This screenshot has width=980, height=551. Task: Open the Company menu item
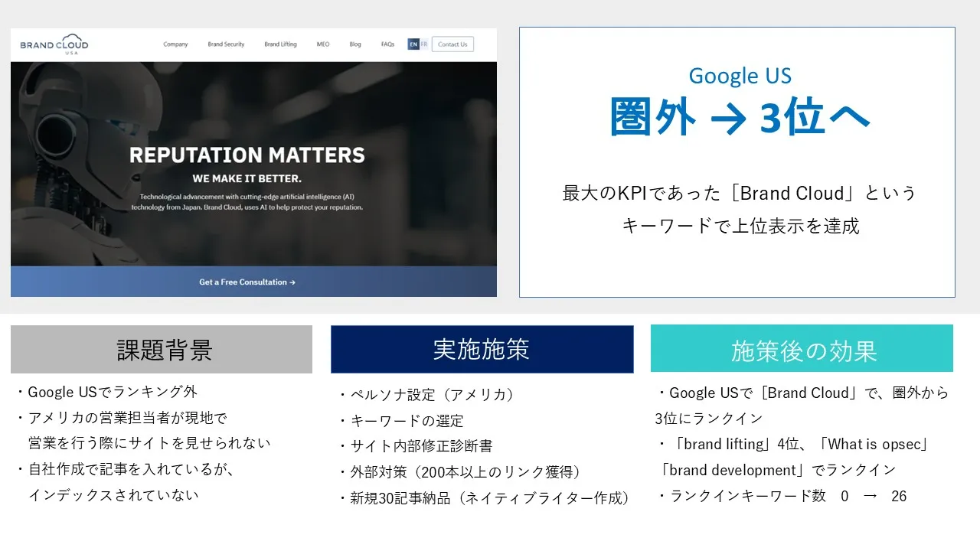coord(175,44)
